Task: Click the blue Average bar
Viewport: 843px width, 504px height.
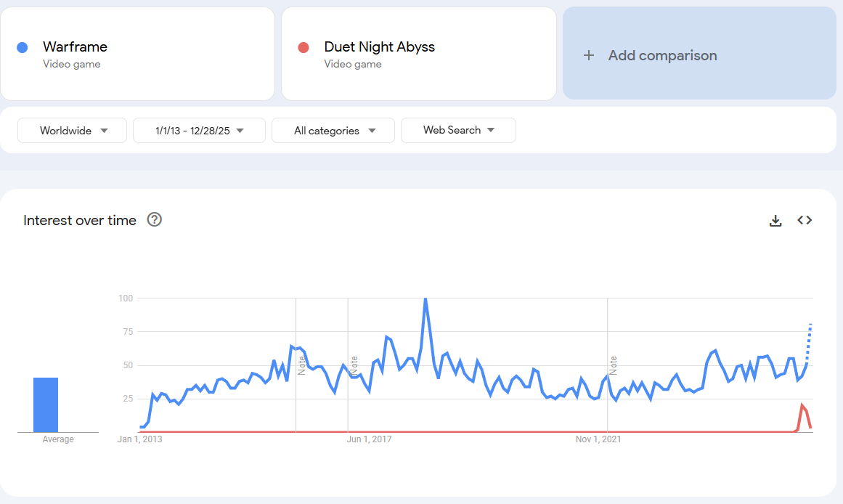Action: (46, 405)
